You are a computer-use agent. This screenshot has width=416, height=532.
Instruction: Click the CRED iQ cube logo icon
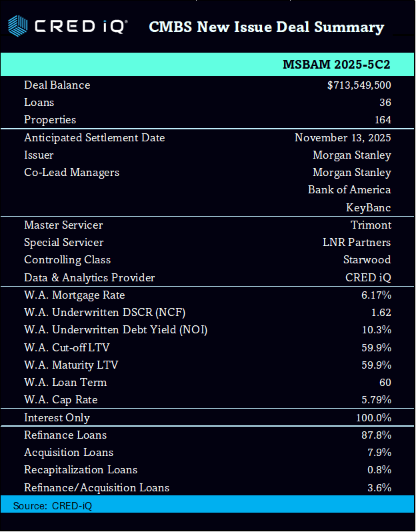point(18,27)
